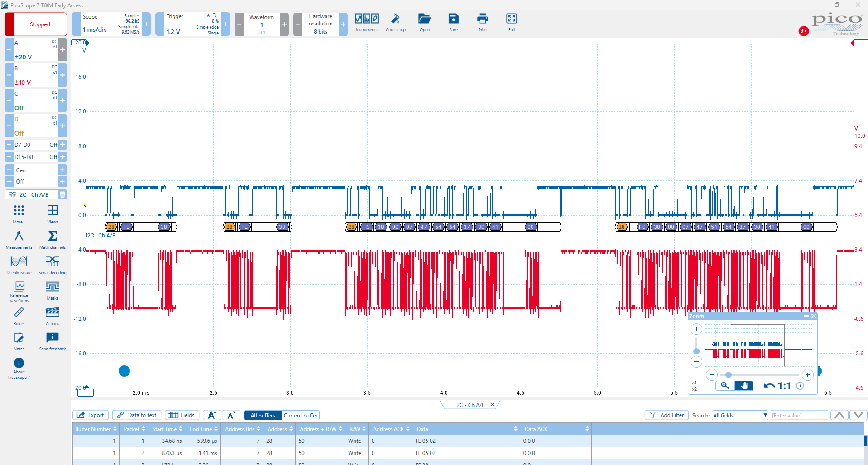Open the Notes tool

pos(19,341)
